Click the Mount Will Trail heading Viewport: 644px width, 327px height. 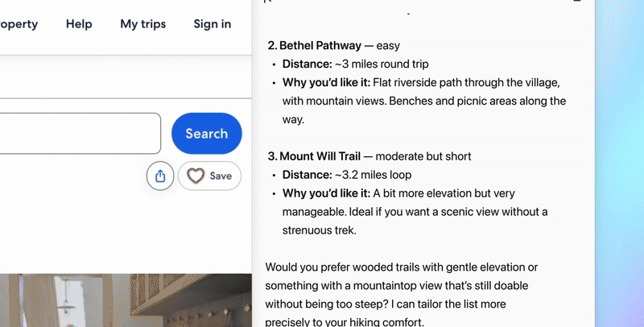319,156
